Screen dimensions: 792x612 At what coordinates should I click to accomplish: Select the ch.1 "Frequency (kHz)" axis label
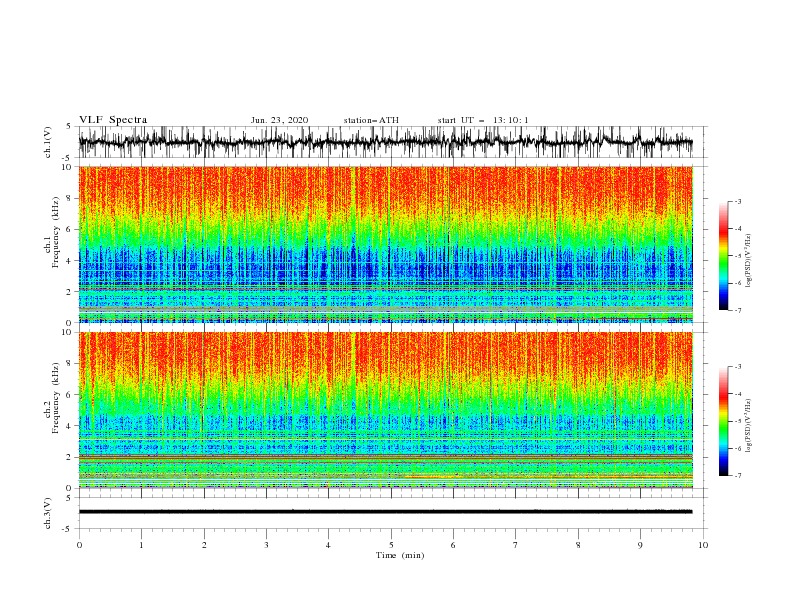click(x=55, y=231)
